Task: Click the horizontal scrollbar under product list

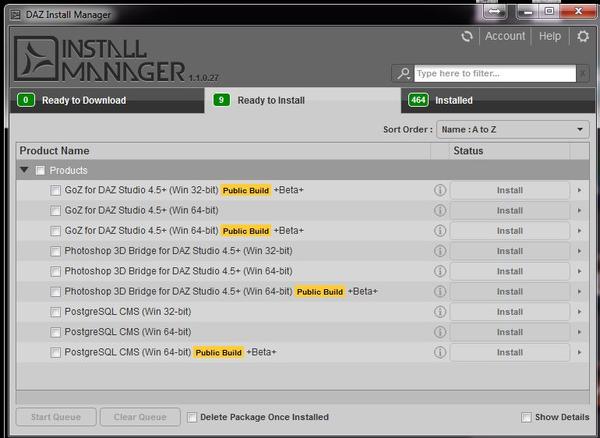Action: (302, 397)
